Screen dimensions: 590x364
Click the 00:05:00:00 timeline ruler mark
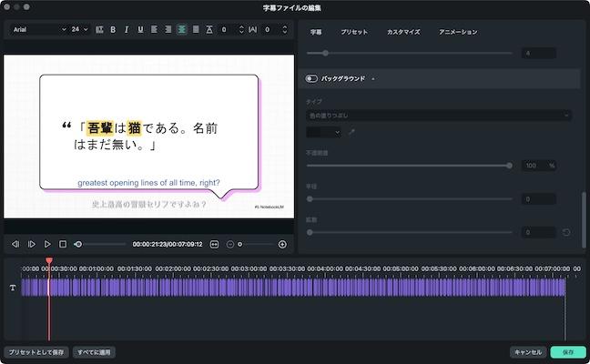(401, 268)
